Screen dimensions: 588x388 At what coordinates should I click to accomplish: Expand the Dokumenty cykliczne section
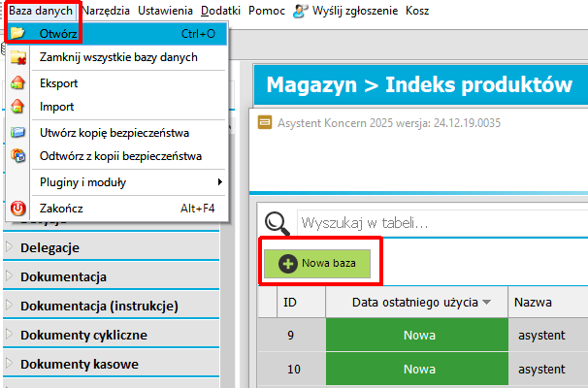pyautogui.click(x=10, y=334)
